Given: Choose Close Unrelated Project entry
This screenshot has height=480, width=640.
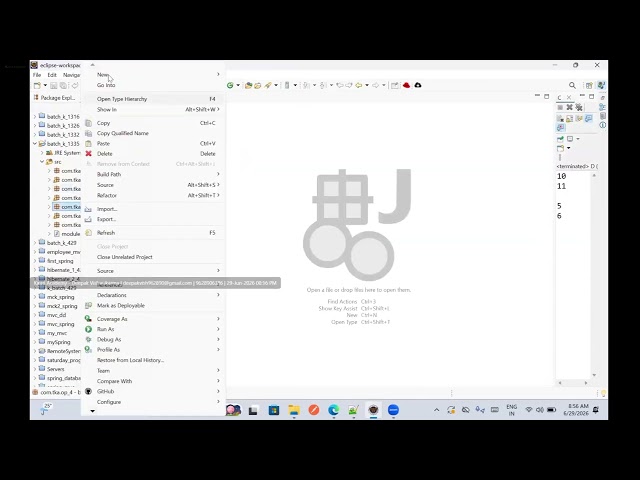Looking at the screenshot, I should click(x=154, y=257).
